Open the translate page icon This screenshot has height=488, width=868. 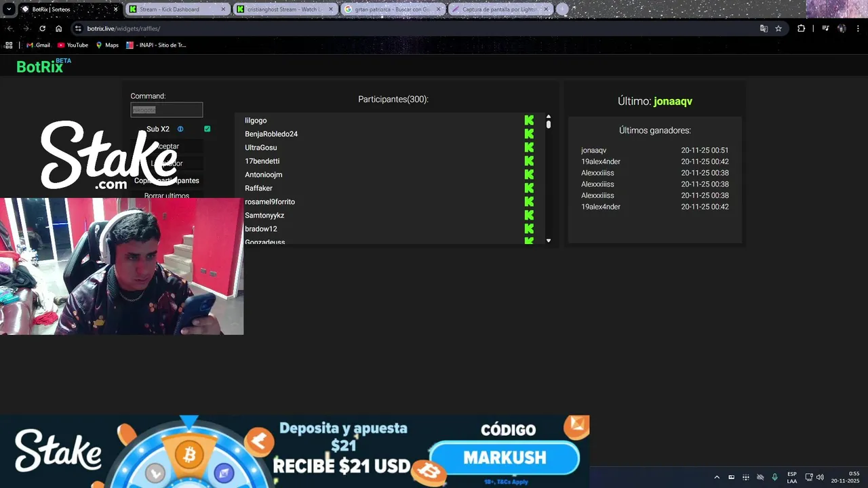[764, 28]
